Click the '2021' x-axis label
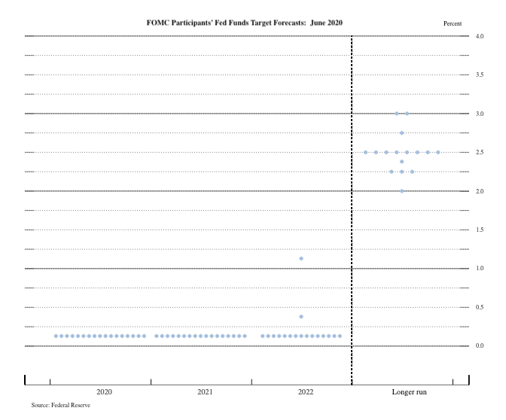The image size is (506, 420). click(205, 392)
